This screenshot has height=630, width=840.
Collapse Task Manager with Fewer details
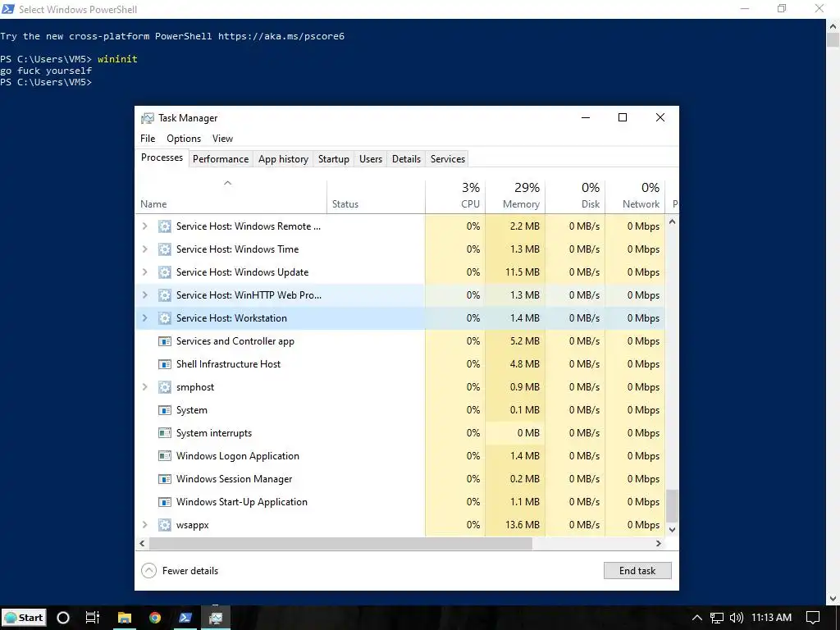(180, 571)
